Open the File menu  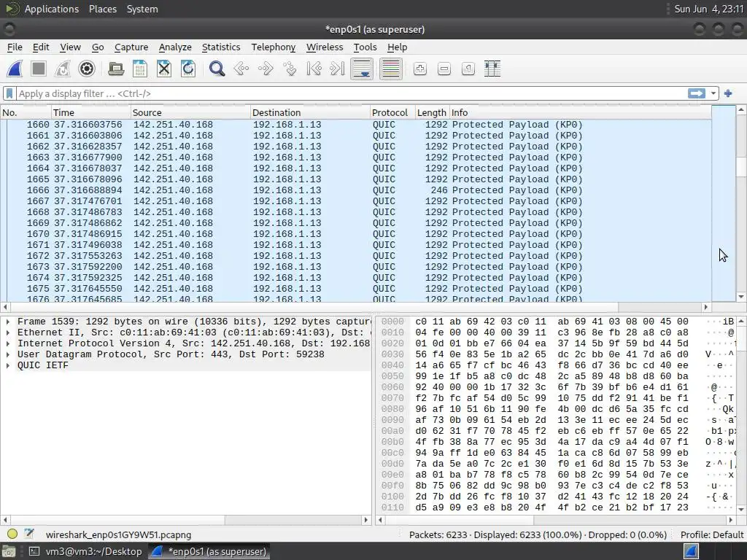pos(15,47)
